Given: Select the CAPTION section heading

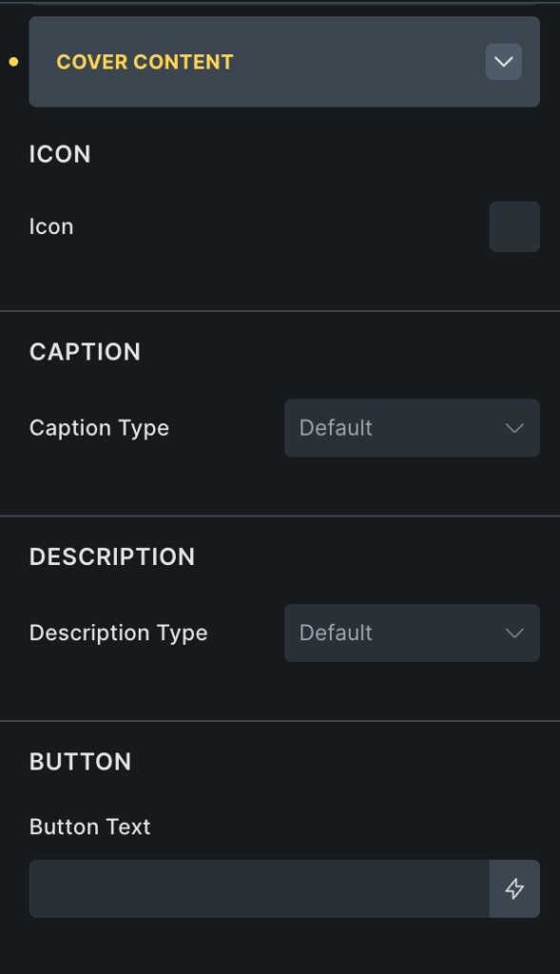Looking at the screenshot, I should (85, 352).
